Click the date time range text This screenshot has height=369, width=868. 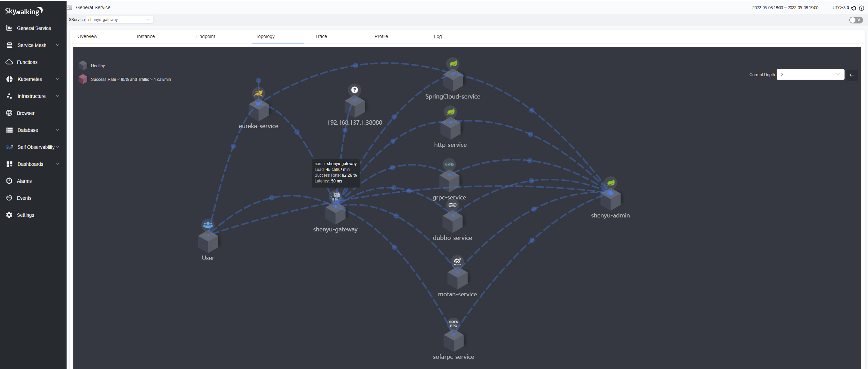pos(785,7)
